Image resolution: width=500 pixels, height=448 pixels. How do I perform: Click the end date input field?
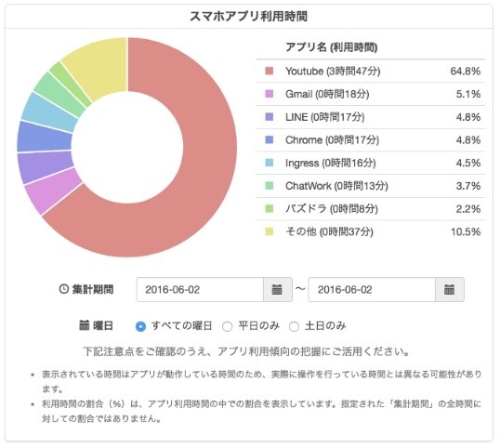coord(372,289)
